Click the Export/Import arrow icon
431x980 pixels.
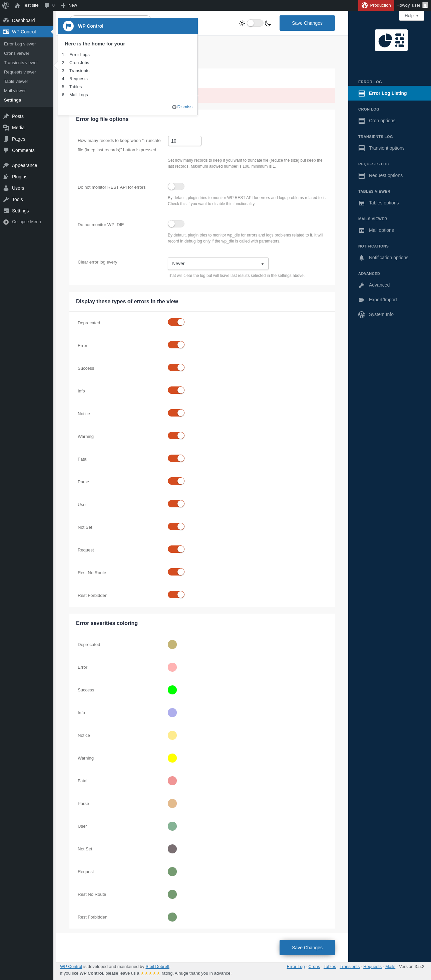(362, 300)
